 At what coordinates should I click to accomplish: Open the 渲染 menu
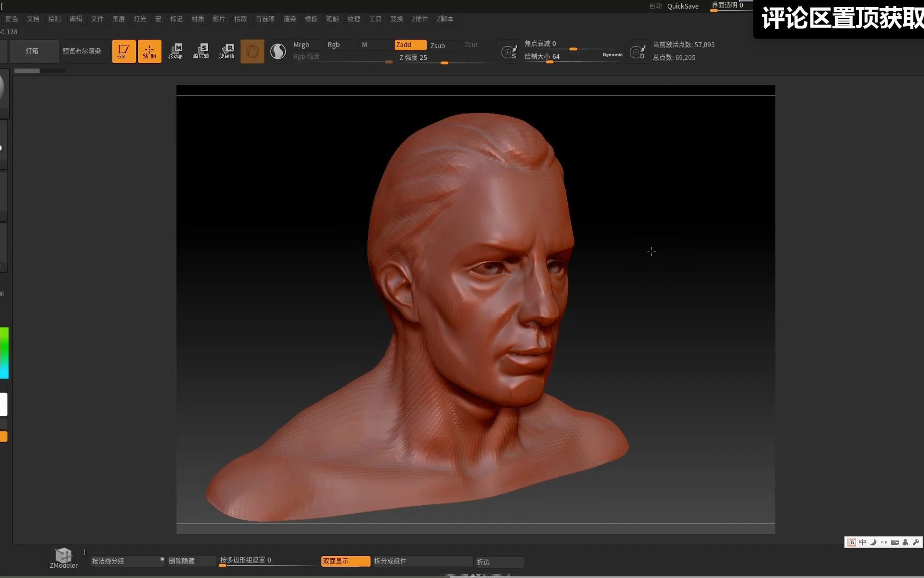[290, 19]
